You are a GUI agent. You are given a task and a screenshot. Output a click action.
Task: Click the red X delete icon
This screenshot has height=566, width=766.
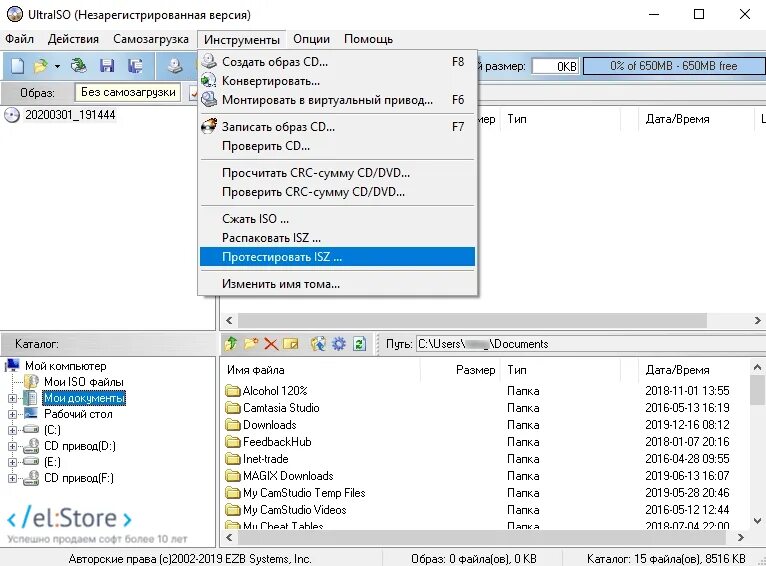(271, 344)
